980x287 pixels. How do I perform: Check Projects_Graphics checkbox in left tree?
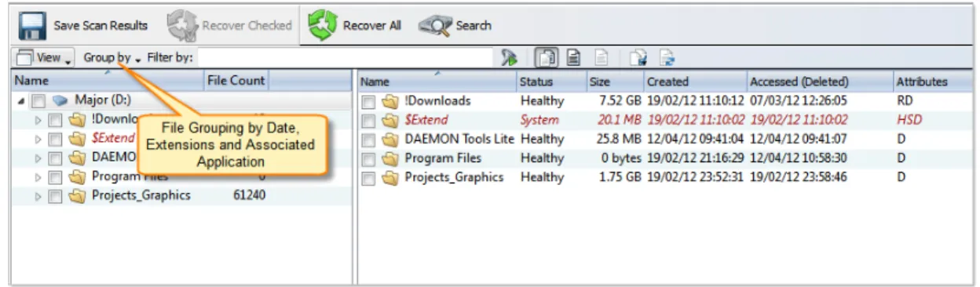[54, 196]
